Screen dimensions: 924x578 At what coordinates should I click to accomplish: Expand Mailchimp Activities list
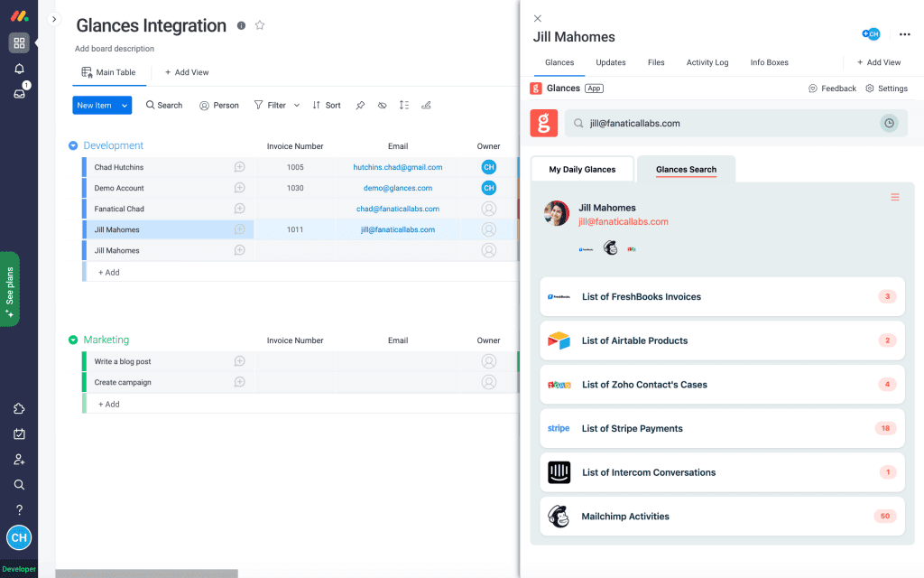click(x=722, y=516)
